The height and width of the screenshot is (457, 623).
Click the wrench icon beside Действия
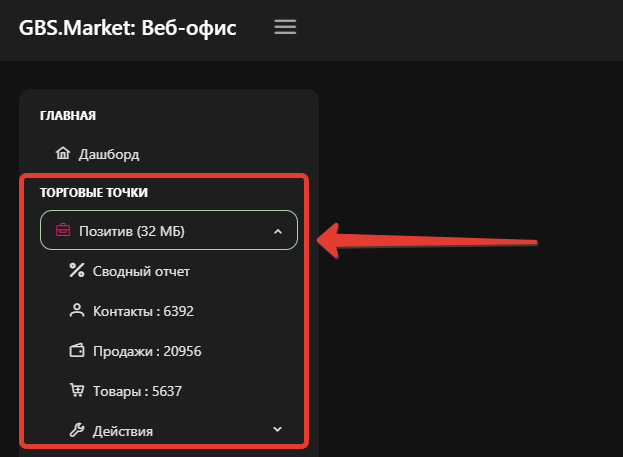(x=76, y=431)
